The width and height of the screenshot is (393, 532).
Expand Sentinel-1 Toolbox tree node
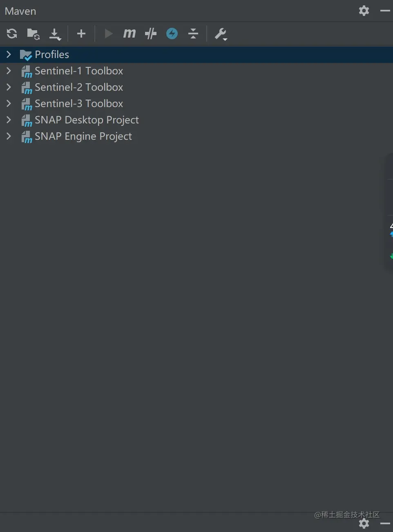(x=9, y=71)
